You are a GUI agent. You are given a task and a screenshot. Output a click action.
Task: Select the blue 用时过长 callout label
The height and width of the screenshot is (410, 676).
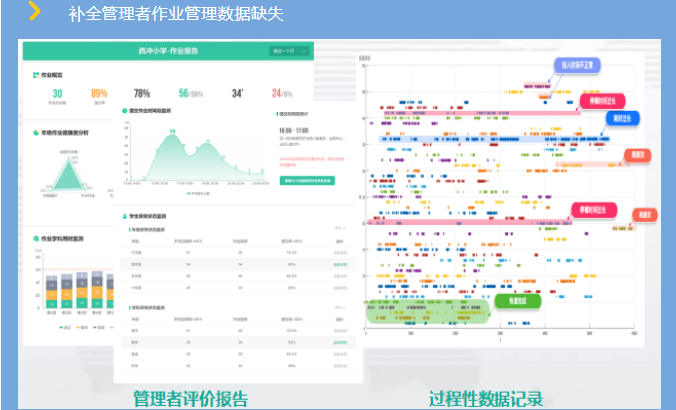click(x=617, y=117)
